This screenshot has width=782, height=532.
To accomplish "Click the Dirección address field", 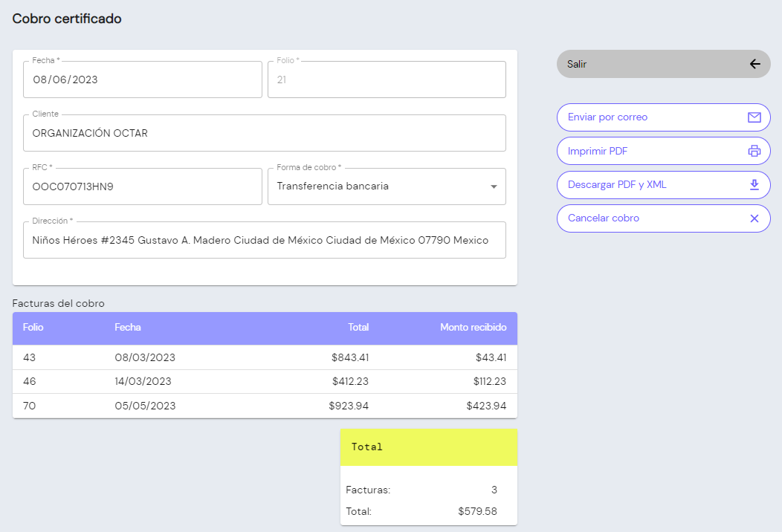I will coord(264,240).
